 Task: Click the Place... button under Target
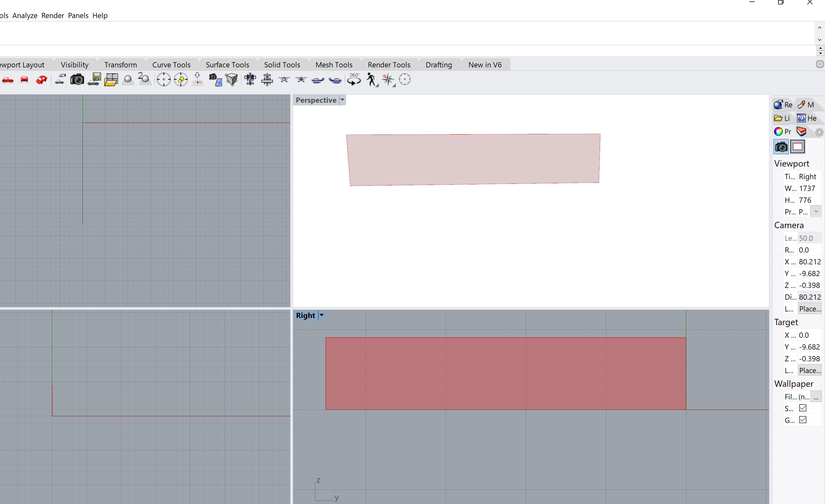point(810,370)
